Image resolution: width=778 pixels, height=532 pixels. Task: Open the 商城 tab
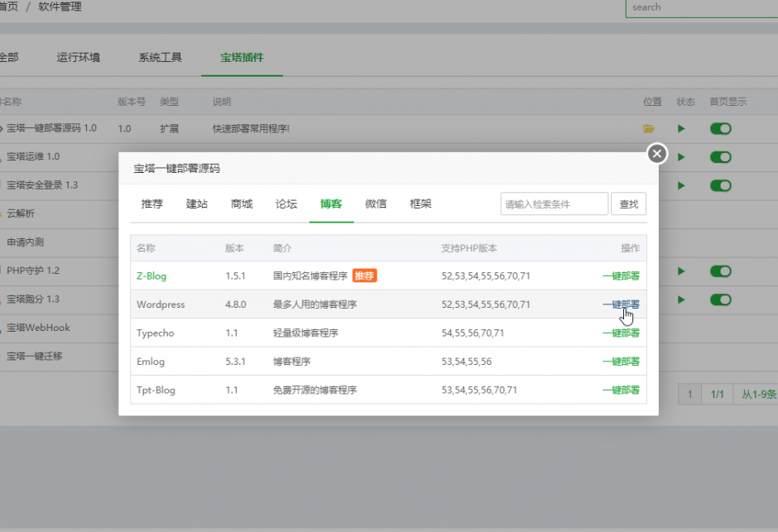[x=242, y=204]
